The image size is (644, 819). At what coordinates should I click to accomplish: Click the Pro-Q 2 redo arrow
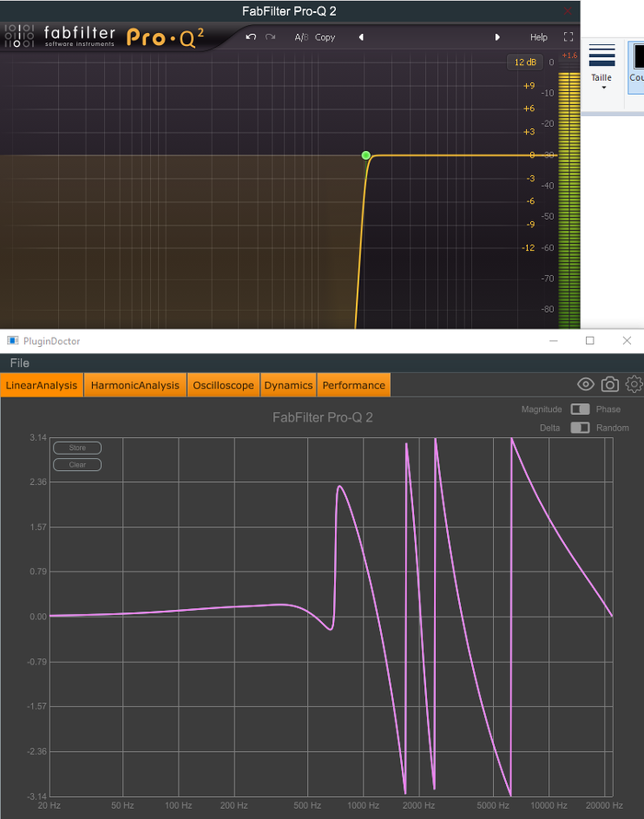(x=270, y=37)
